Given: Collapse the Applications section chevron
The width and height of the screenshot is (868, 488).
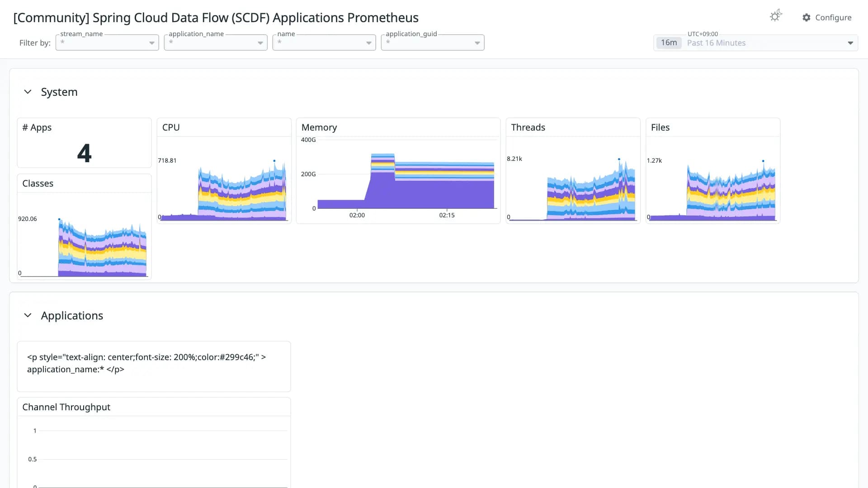Looking at the screenshot, I should [x=28, y=315].
